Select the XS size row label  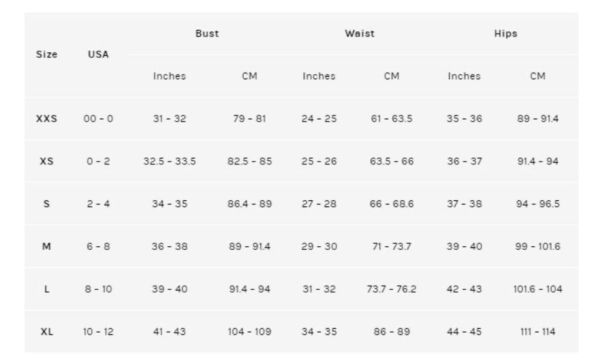(47, 161)
